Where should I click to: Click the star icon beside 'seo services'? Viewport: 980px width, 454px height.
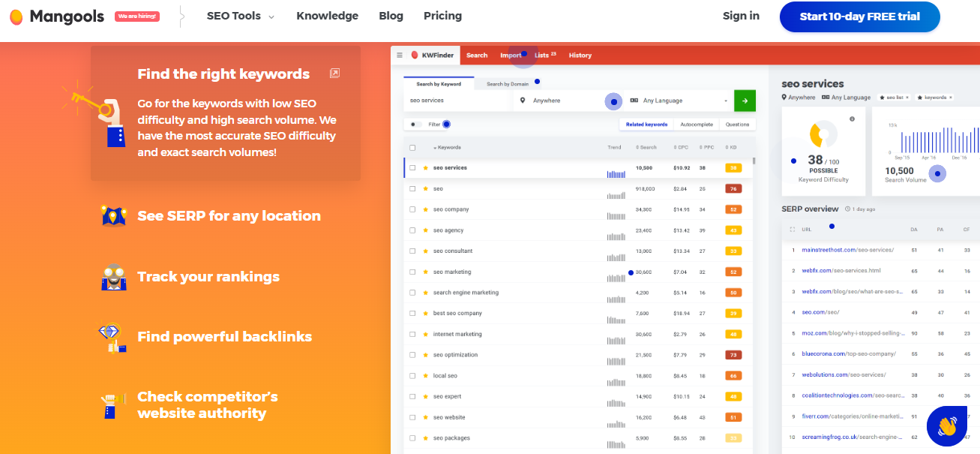(426, 168)
